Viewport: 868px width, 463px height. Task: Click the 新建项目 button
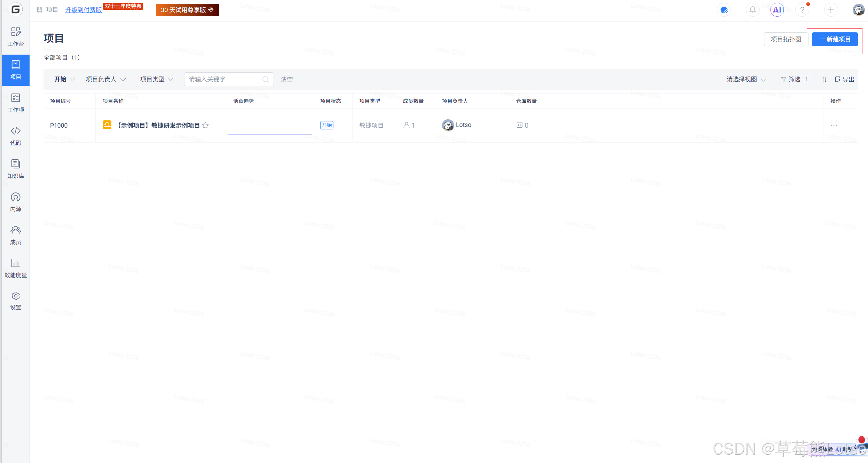tap(834, 39)
